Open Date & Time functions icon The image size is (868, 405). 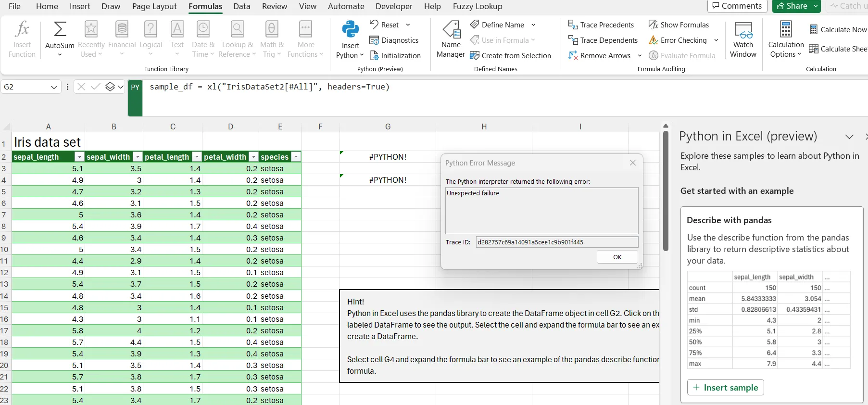(x=203, y=29)
